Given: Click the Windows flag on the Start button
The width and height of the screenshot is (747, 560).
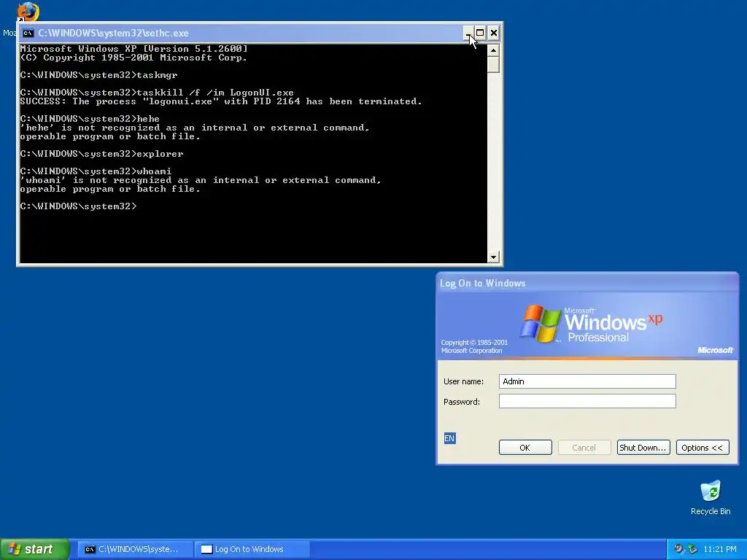Looking at the screenshot, I should point(15,549).
